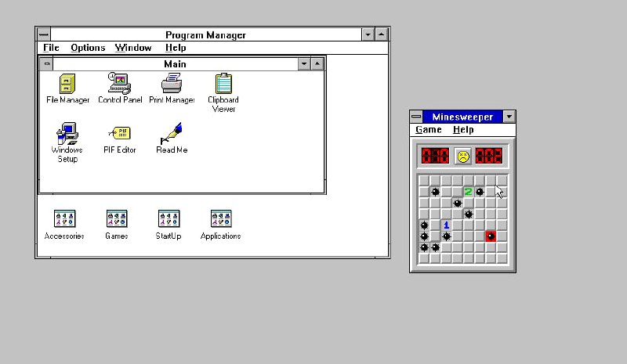627x364 pixels.
Task: Open the Program Manager control-menu box
Action: [x=44, y=34]
